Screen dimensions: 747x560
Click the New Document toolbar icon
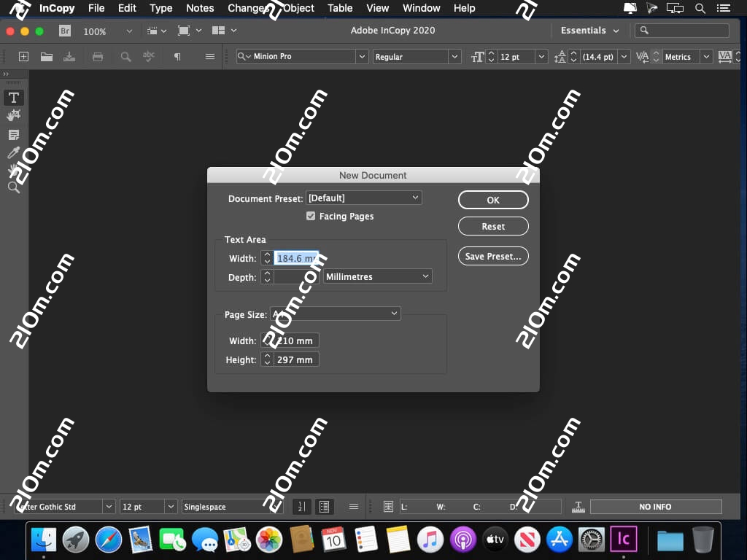click(x=23, y=57)
